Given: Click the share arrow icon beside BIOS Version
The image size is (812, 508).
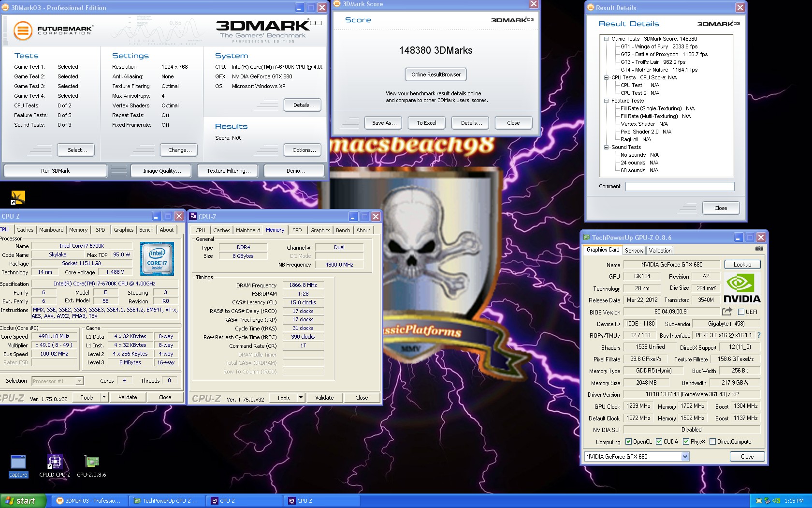Looking at the screenshot, I should (727, 312).
